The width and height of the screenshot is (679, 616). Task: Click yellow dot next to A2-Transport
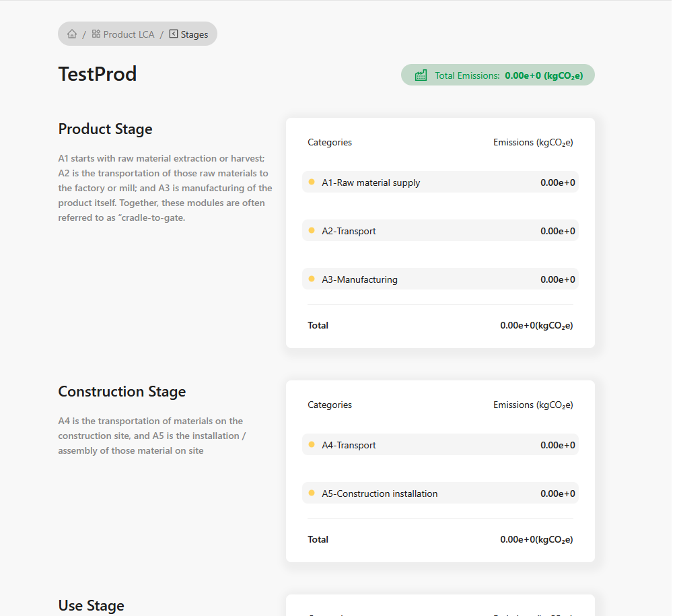[312, 230]
